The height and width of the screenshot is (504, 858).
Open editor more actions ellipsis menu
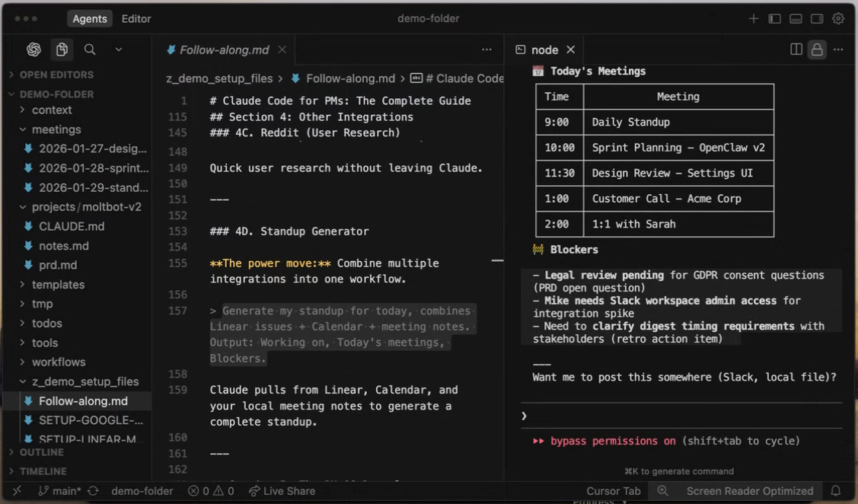(x=486, y=49)
